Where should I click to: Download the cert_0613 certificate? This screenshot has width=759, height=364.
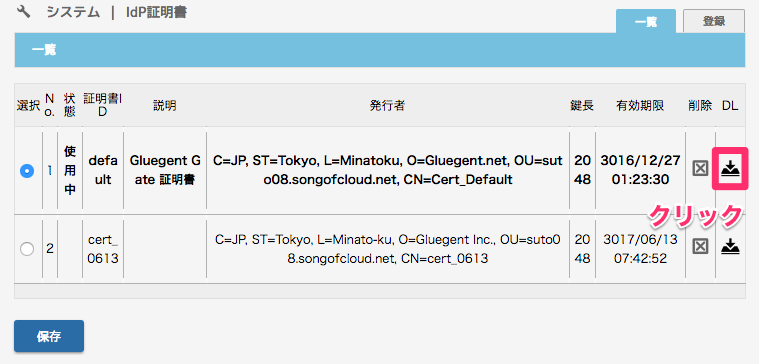pyautogui.click(x=730, y=247)
